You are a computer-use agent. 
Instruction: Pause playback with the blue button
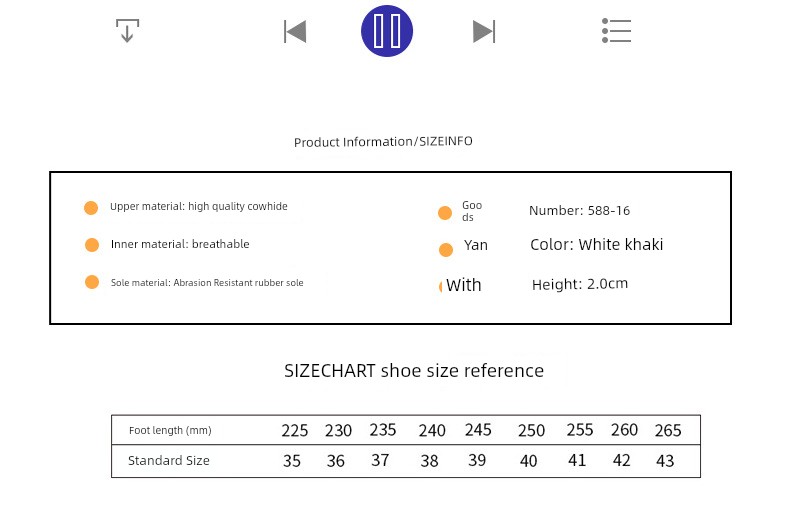(x=387, y=31)
